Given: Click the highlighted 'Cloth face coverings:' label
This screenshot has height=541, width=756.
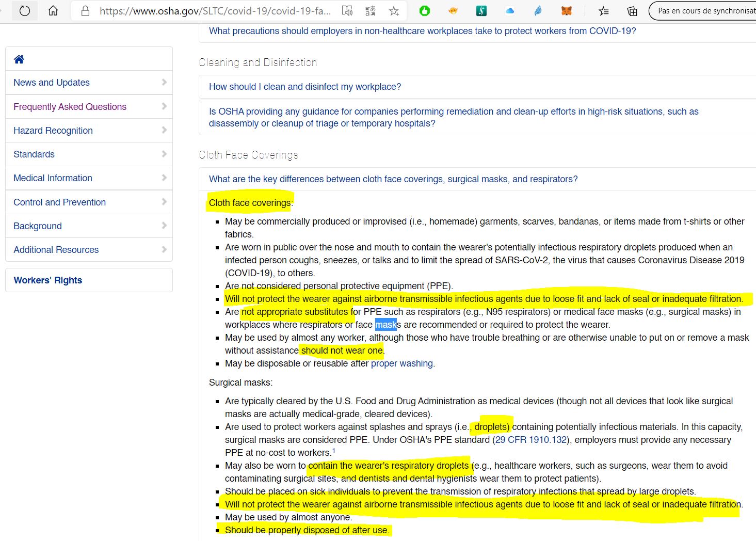Looking at the screenshot, I should (251, 203).
